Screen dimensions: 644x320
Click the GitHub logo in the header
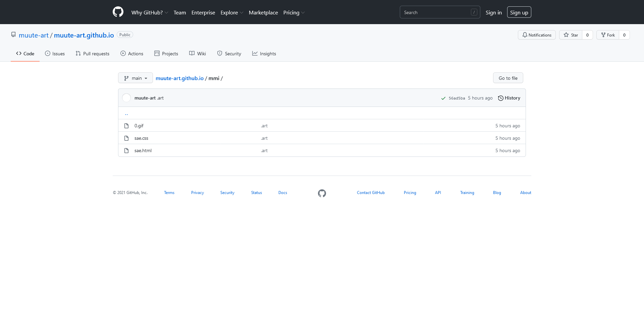coord(118,12)
